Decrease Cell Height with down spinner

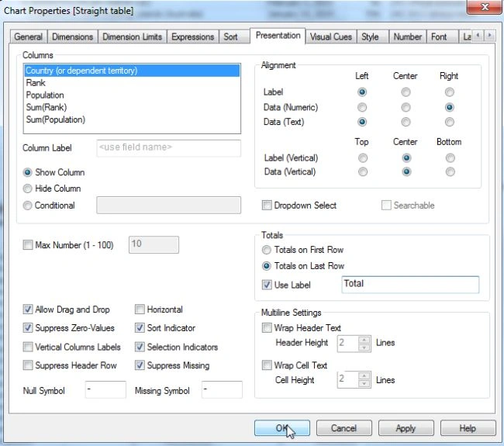point(364,383)
